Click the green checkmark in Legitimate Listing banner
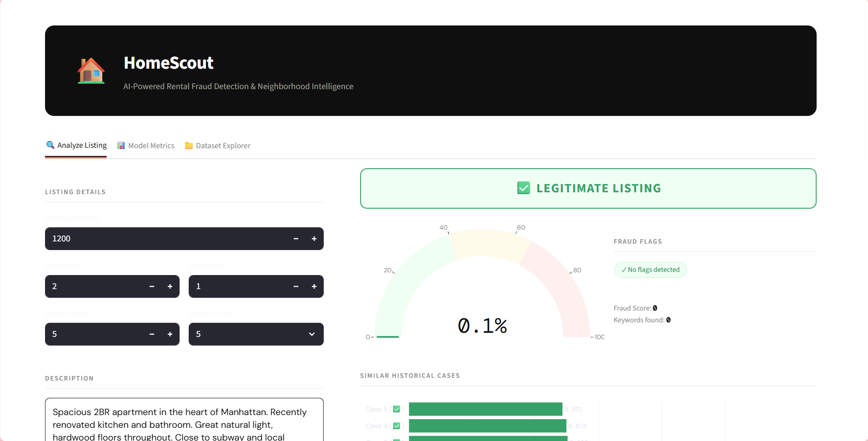The height and width of the screenshot is (441, 868). click(523, 188)
